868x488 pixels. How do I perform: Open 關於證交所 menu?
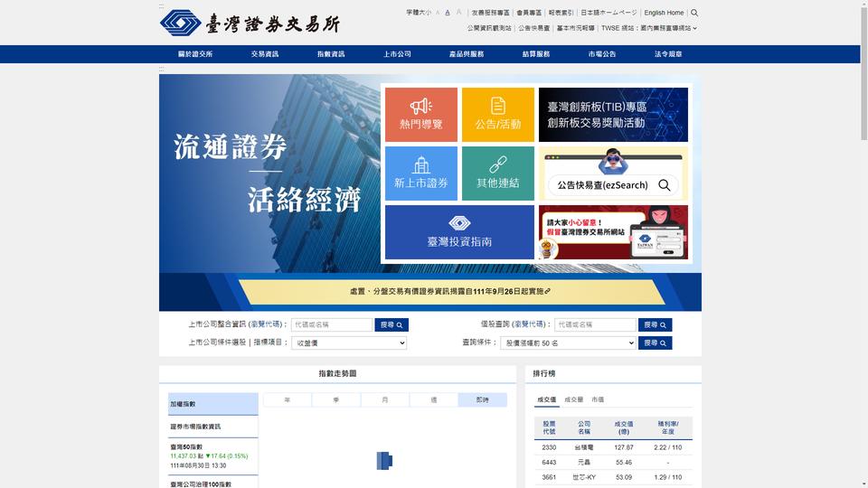[x=195, y=54]
